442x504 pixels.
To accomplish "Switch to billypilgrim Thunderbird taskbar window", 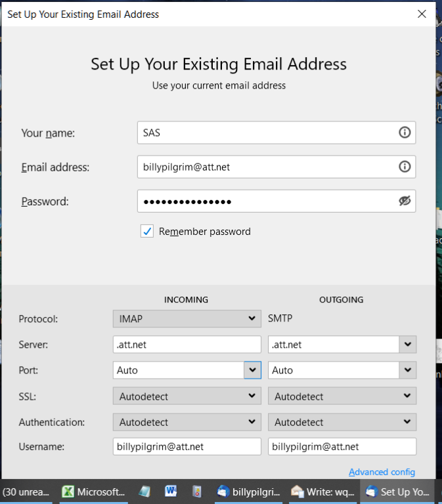I will point(250,492).
